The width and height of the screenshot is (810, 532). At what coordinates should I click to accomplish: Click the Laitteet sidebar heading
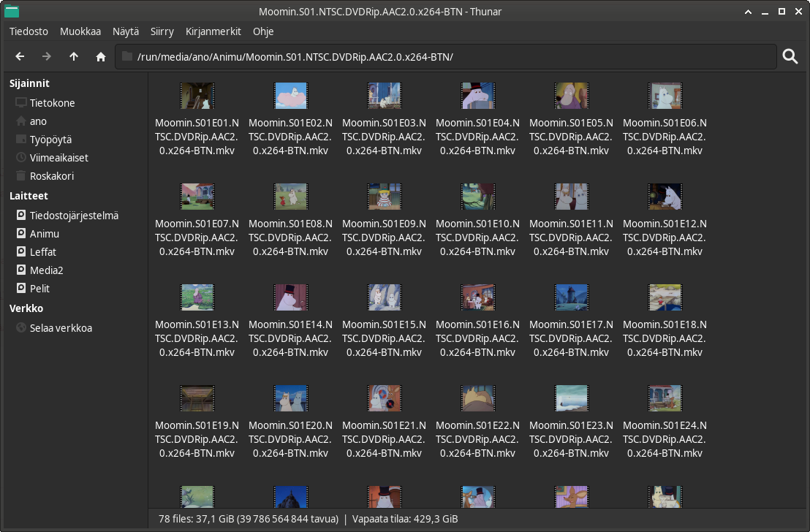[29, 196]
